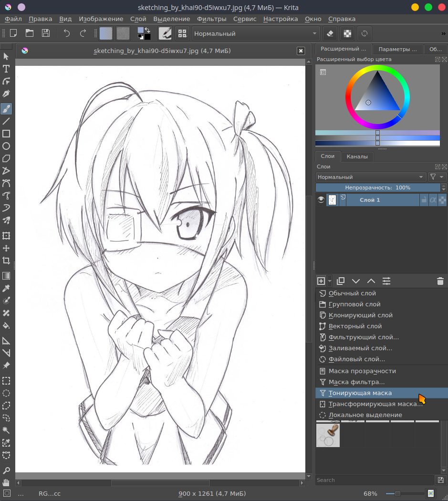Swap foreground and background colors
This screenshot has width=448, height=501.
pyautogui.click(x=147, y=30)
